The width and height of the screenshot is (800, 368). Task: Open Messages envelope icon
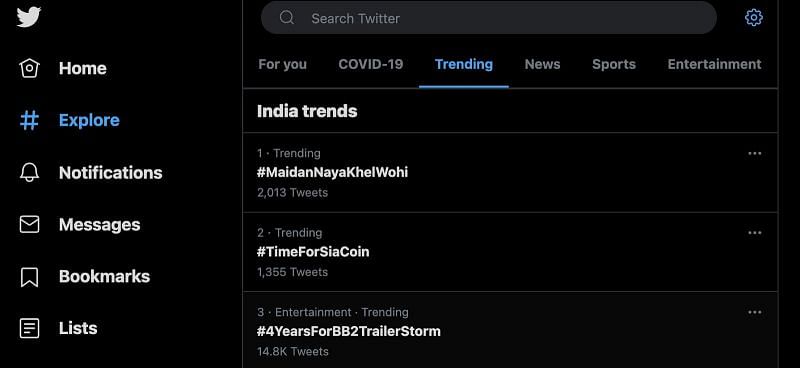[x=29, y=225]
